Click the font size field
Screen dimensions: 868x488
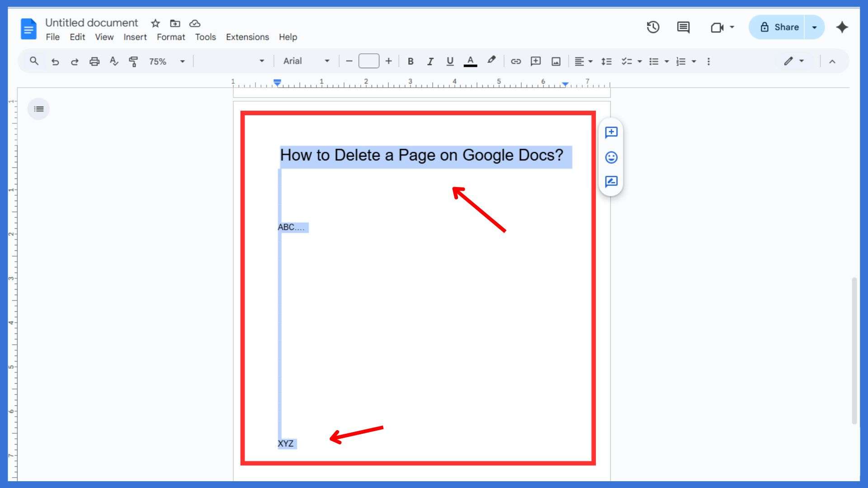tap(368, 61)
